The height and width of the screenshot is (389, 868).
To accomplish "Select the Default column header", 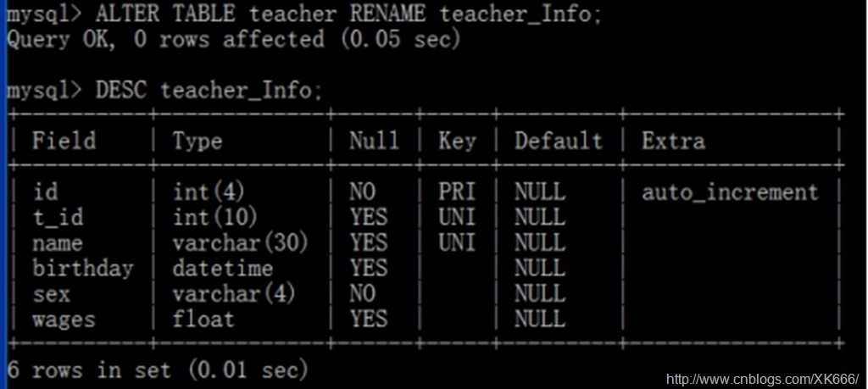I will 558,141.
